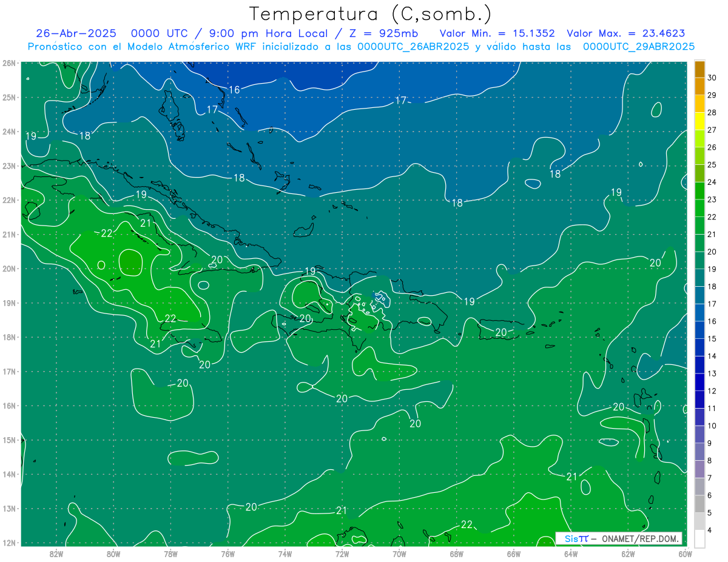
Task: Click the "72W" longitude axis label
Action: [342, 553]
